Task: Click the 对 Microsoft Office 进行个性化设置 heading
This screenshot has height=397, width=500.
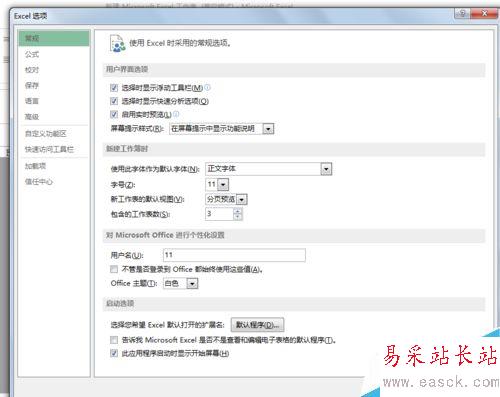Action: [x=165, y=235]
